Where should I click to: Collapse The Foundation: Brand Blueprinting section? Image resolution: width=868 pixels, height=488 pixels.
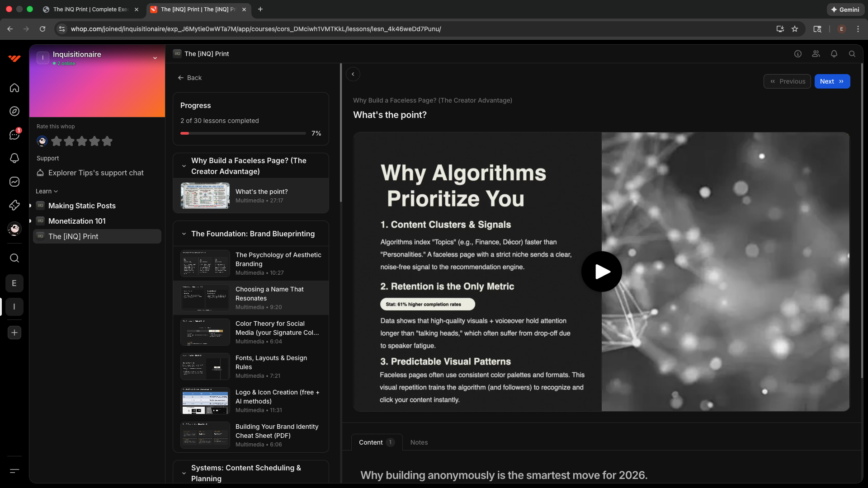click(184, 234)
